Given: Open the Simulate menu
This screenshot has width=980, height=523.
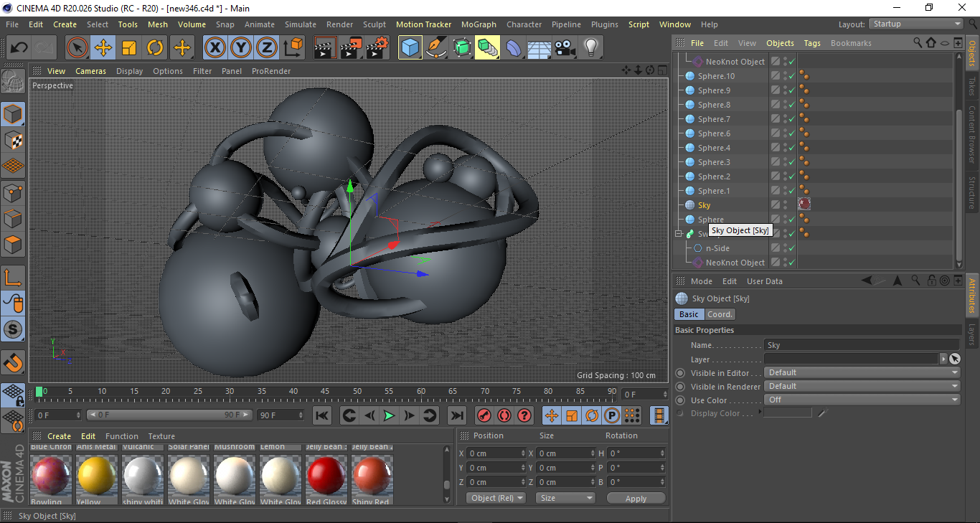Looking at the screenshot, I should (301, 24).
